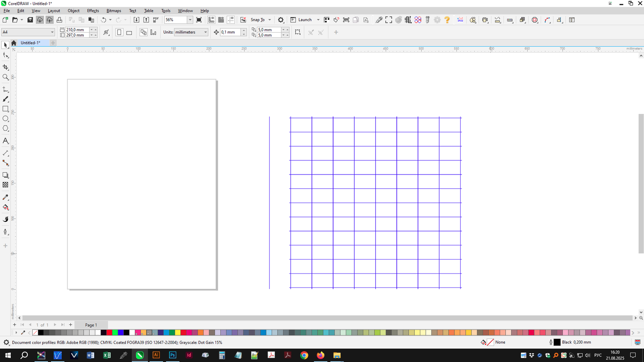Screen dimensions: 644x362
Task: Activate the Transparency tool
Action: click(x=6, y=185)
